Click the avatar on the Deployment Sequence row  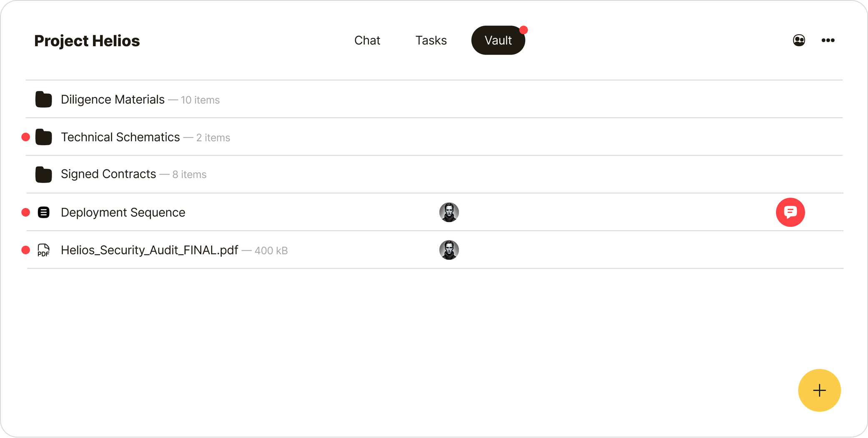[449, 212]
